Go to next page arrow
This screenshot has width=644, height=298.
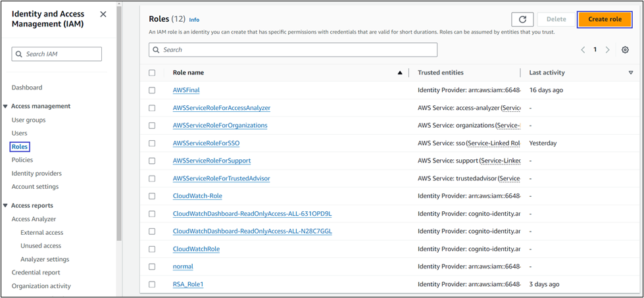coord(607,50)
